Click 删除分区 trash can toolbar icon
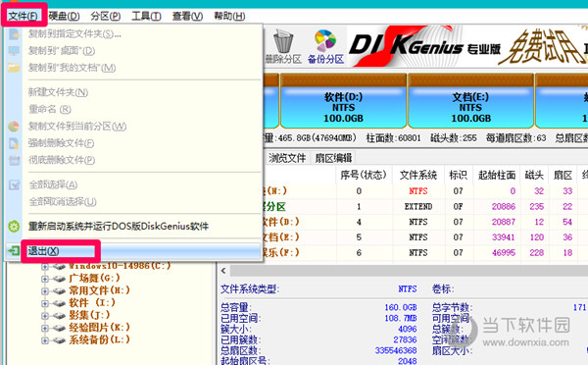 coord(283,47)
